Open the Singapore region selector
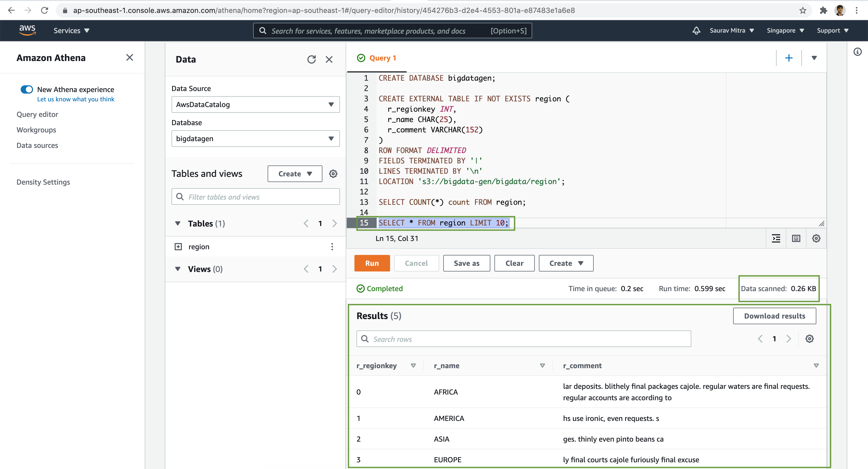The width and height of the screenshot is (868, 469). coord(785,31)
